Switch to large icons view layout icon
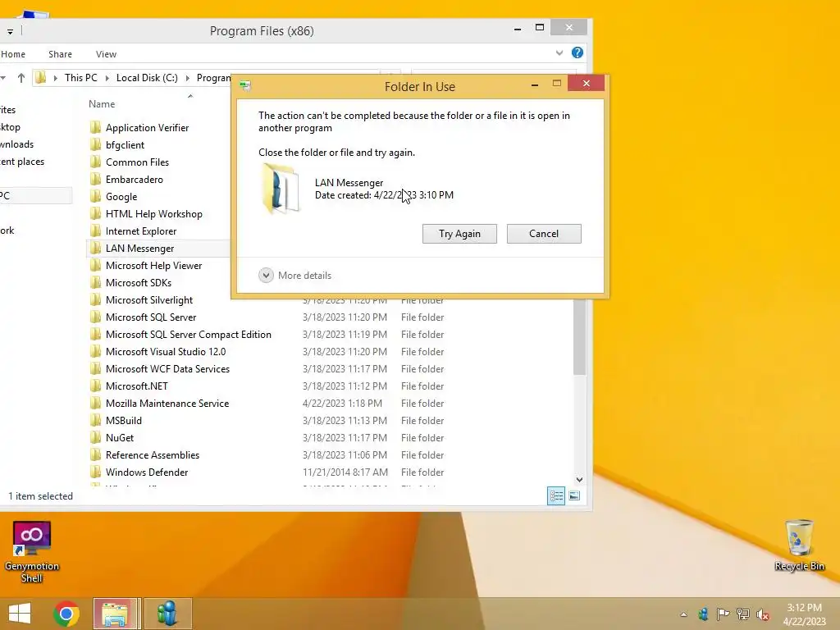 [574, 495]
